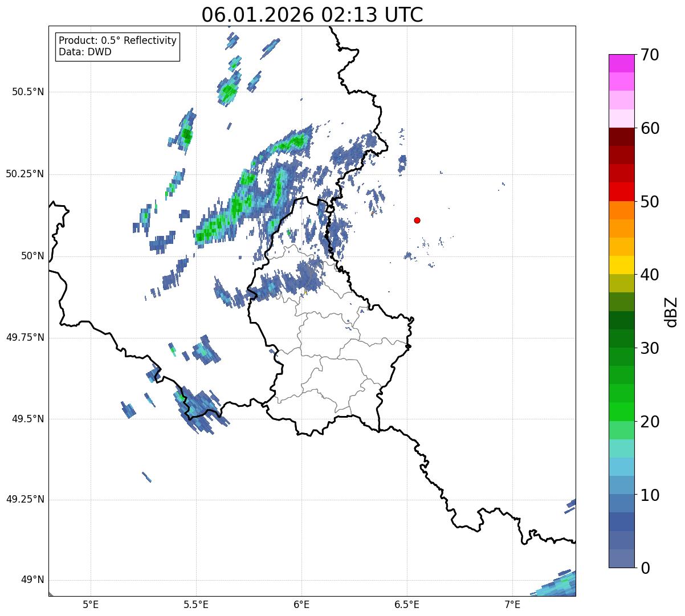The height and width of the screenshot is (616, 685).
Task: Click the 50.5°N latitude label
Action: coord(27,92)
